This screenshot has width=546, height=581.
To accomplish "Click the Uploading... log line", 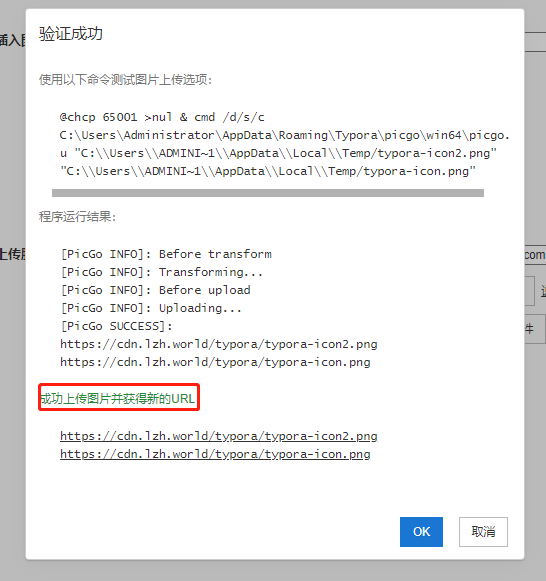I will (x=151, y=308).
